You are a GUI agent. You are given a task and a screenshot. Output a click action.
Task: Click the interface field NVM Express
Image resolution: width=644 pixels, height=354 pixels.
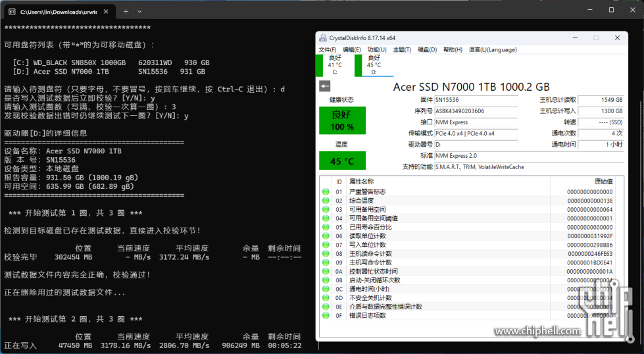pos(476,122)
